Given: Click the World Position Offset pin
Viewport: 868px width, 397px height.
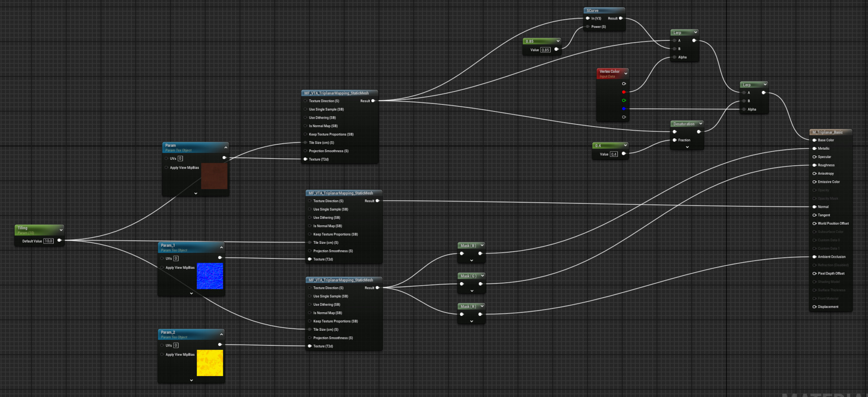Looking at the screenshot, I should tap(814, 224).
